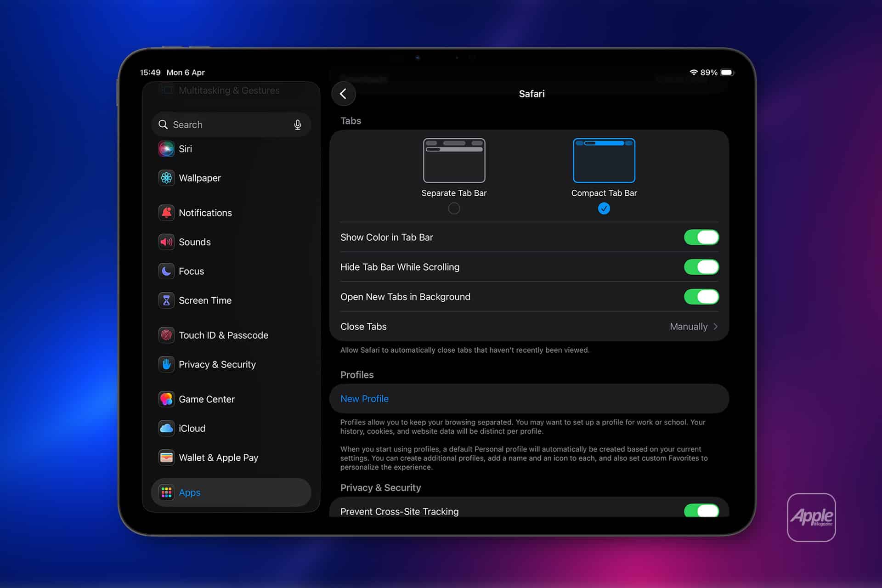Tap the iCloud cloud icon
This screenshot has height=588, width=882.
pyautogui.click(x=166, y=428)
